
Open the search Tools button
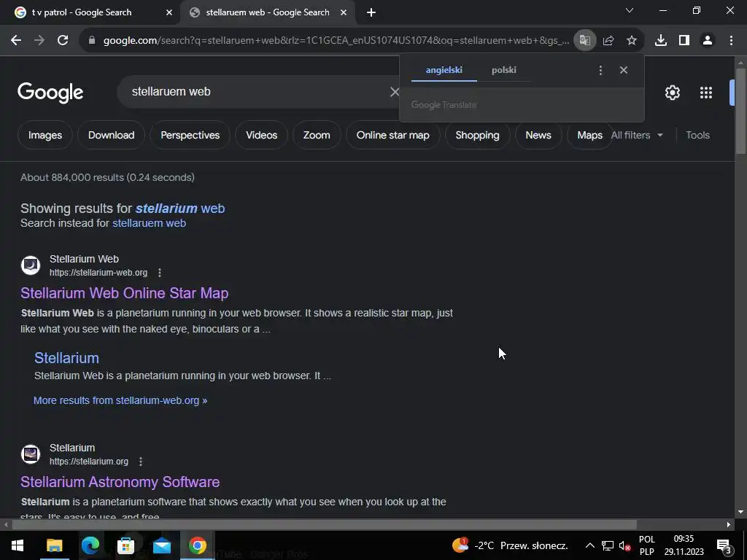pyautogui.click(x=697, y=135)
